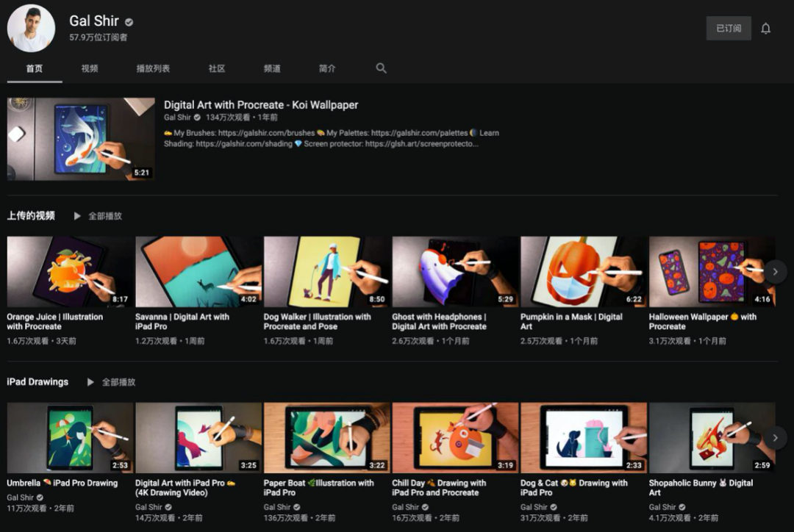This screenshot has height=532, width=794.
Task: Show next videos in iPad Drawings row
Action: pyautogui.click(x=775, y=438)
